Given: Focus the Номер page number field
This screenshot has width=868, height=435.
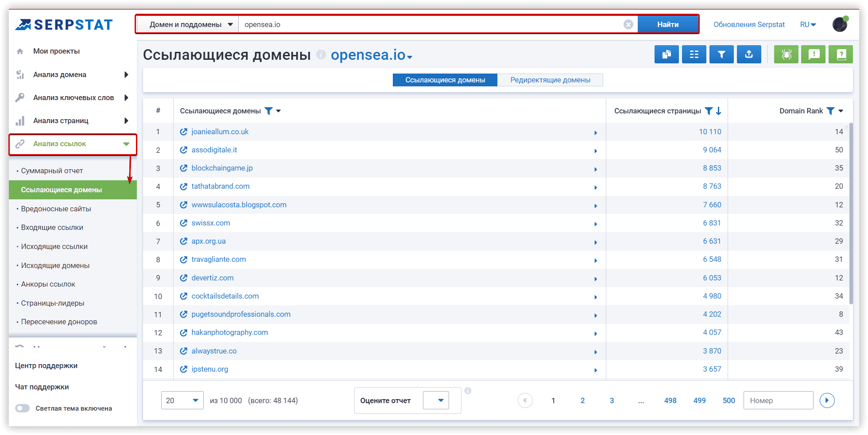Looking at the screenshot, I should (x=778, y=400).
